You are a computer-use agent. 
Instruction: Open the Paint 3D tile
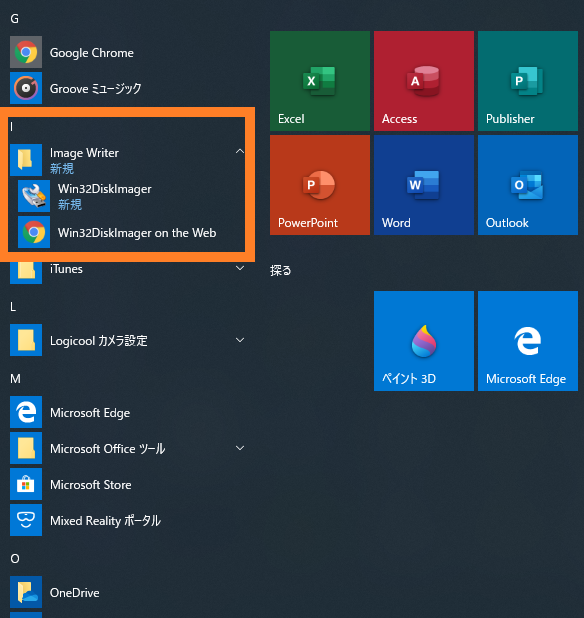tap(424, 341)
